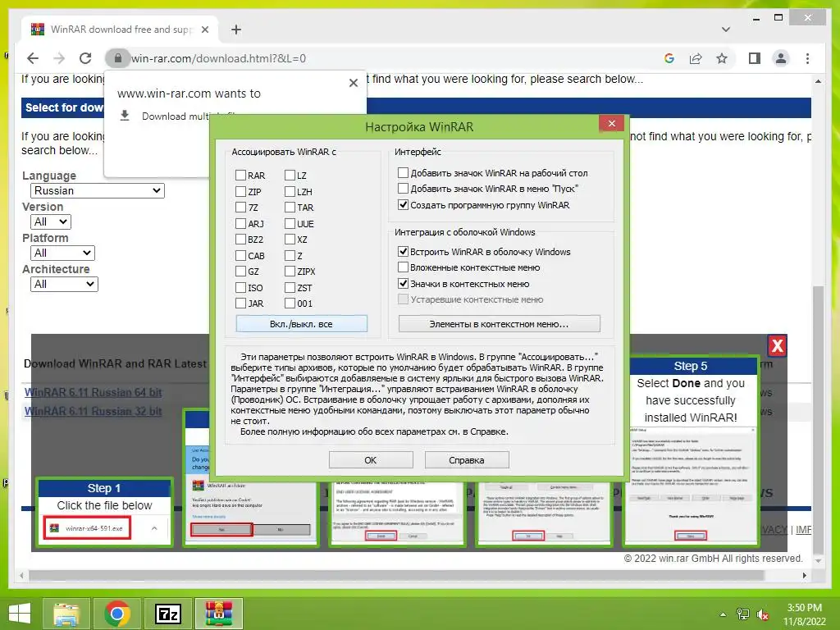This screenshot has height=630, width=840.
Task: Confirm WinRAR setup with OK
Action: (371, 460)
